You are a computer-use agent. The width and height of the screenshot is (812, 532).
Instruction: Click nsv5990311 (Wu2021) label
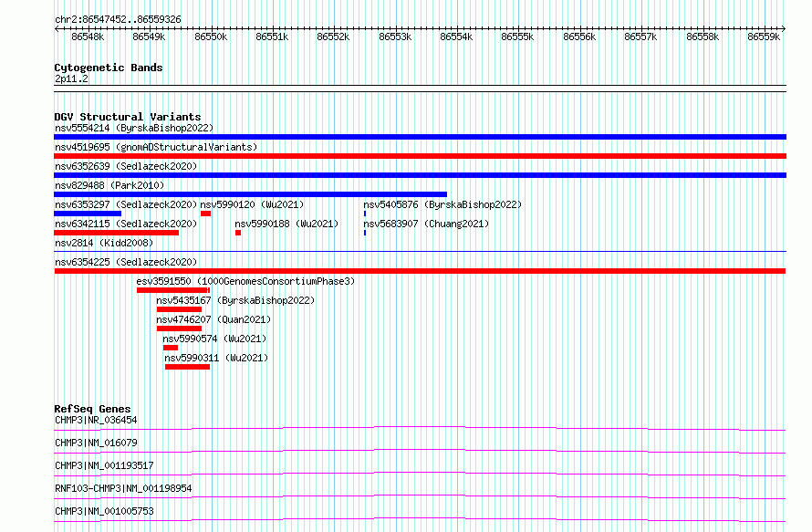pos(216,358)
